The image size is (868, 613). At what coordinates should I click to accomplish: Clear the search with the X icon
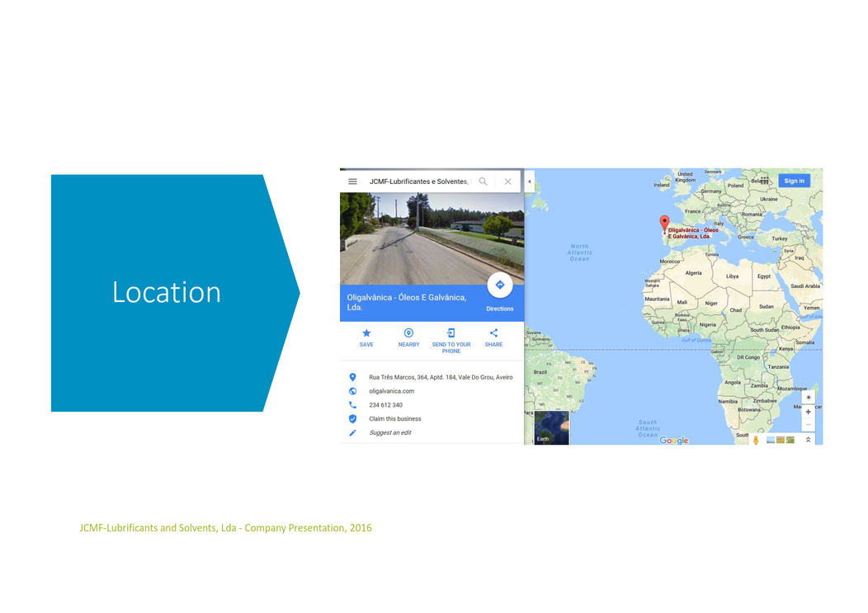pos(507,182)
